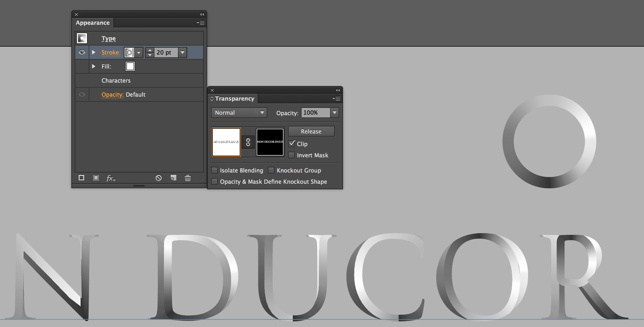
Task: Toggle Opacity row visibility eye
Action: click(82, 94)
